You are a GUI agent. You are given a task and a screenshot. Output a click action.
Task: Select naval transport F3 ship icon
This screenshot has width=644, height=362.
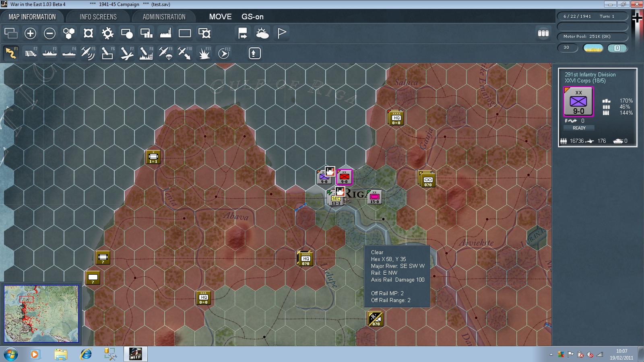[50, 53]
